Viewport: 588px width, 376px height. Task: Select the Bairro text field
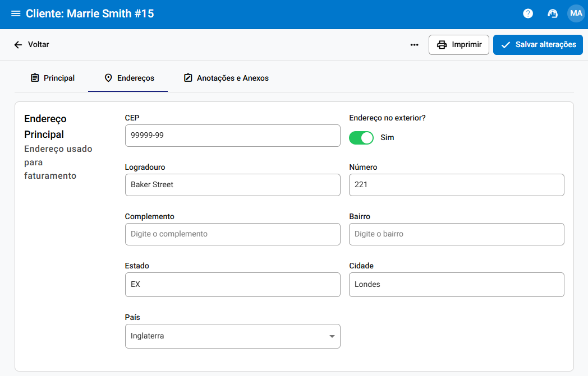(x=456, y=234)
